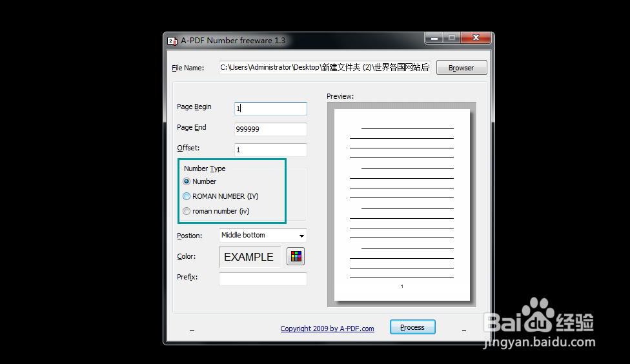630x364 pixels.
Task: Open Copyright 2009 by A-PDF.com link
Action: tap(327, 329)
